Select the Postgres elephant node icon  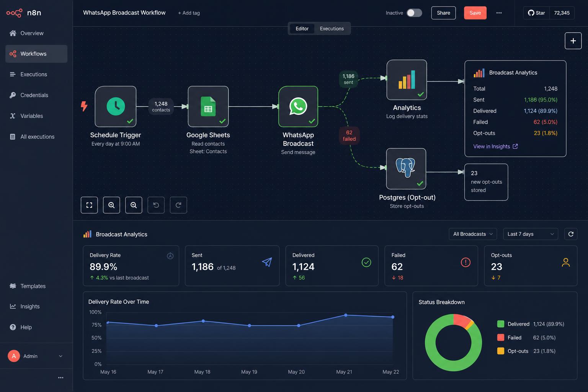406,168
